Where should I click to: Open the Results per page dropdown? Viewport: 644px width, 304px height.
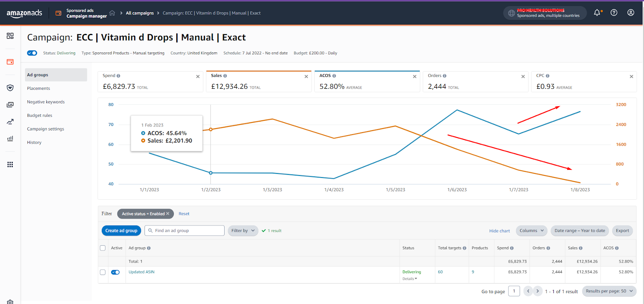(x=609, y=291)
